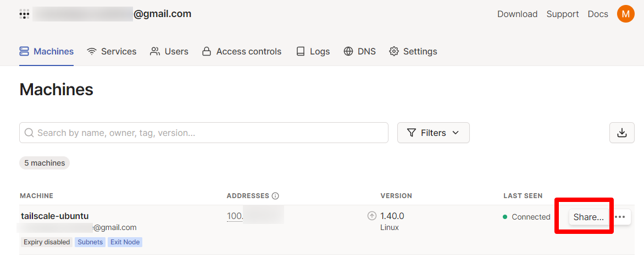
Task: Click the Addresses info circle icon
Action: (275, 196)
